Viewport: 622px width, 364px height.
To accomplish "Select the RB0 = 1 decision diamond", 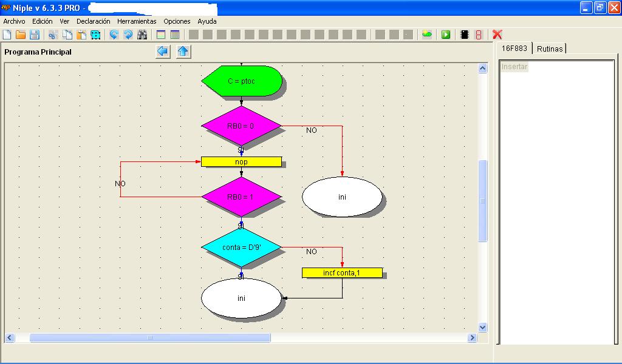I will pos(241,197).
